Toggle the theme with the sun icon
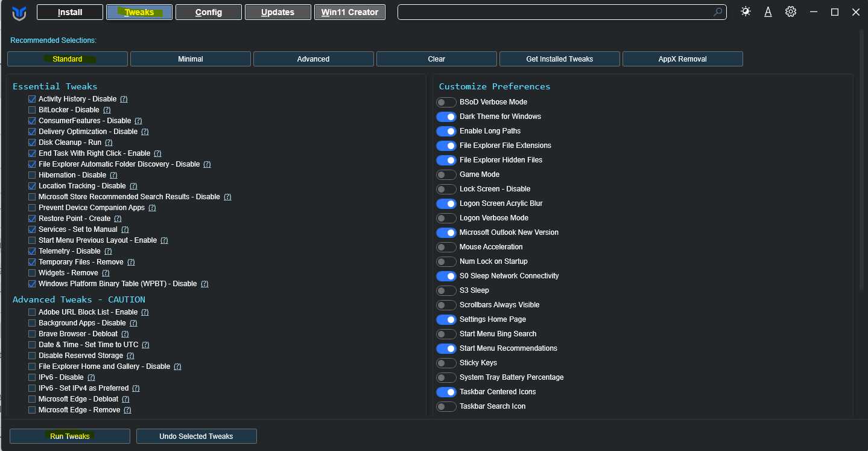Viewport: 868px width, 451px height. click(746, 11)
